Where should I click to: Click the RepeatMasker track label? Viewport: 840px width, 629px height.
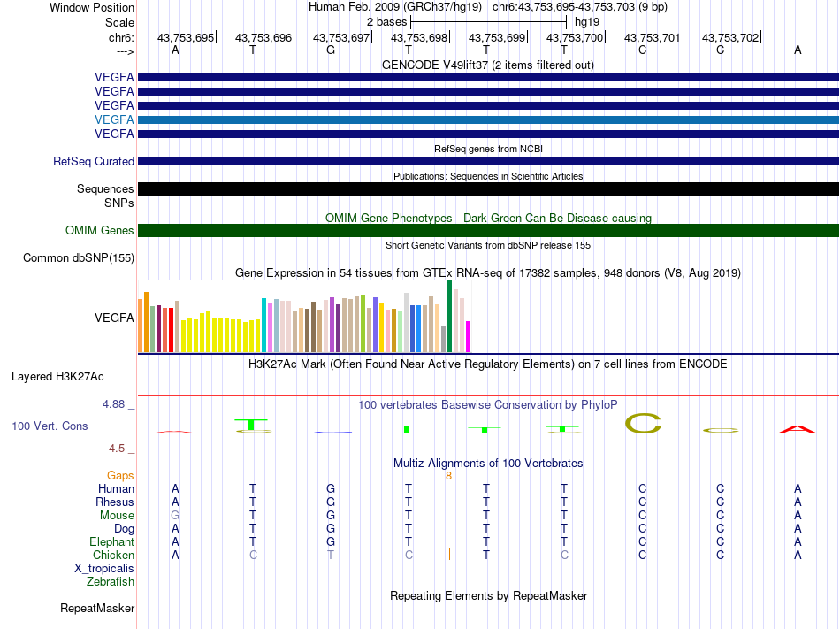click(x=97, y=608)
